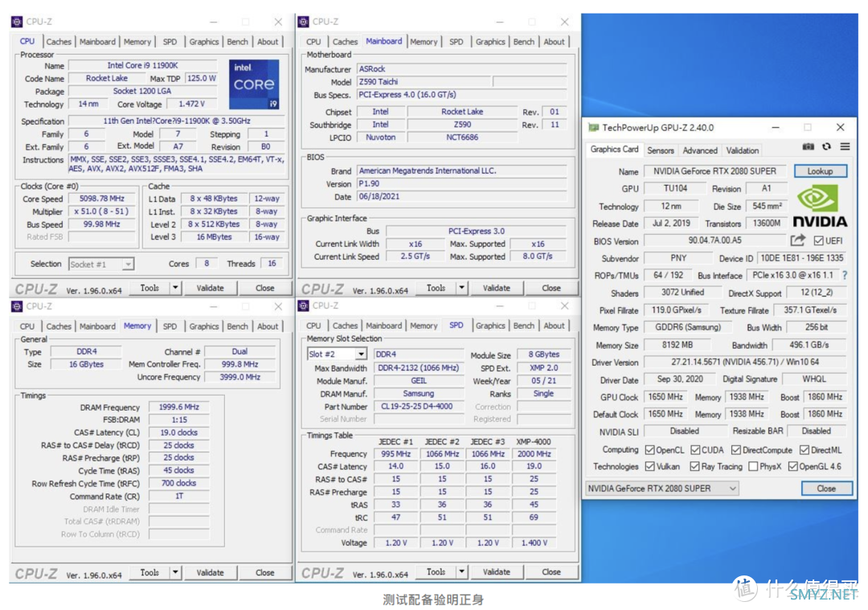Click the Max TDP value '125.0 W'

(202, 78)
